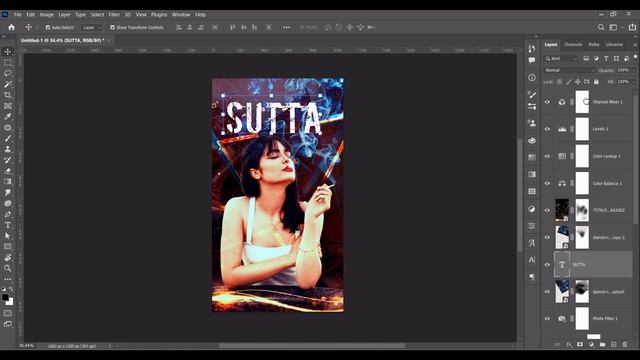Select the Move tool
640x360 pixels.
pyautogui.click(x=8, y=51)
